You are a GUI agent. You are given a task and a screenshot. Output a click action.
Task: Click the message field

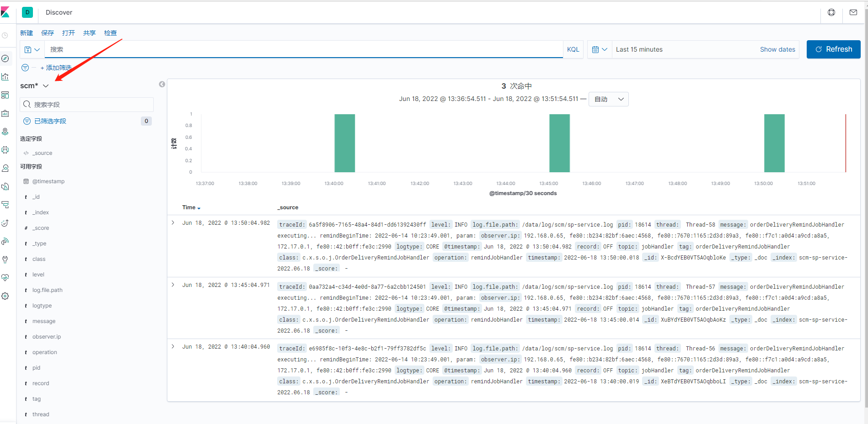point(44,321)
